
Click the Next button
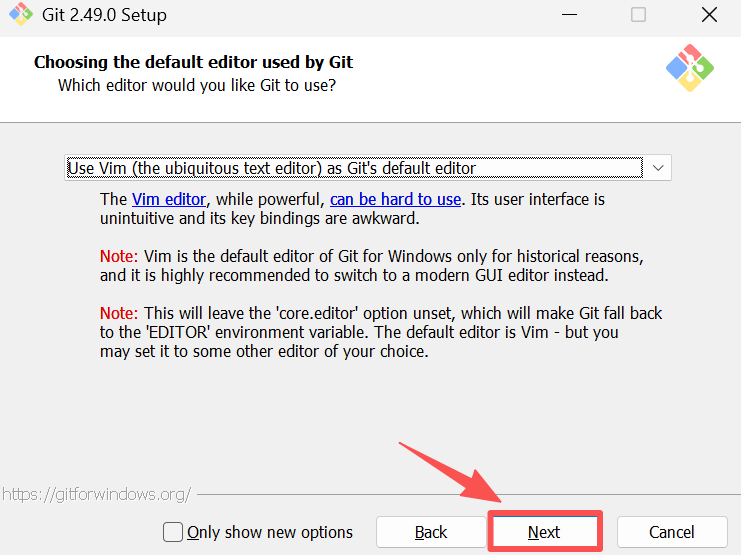pos(544,532)
